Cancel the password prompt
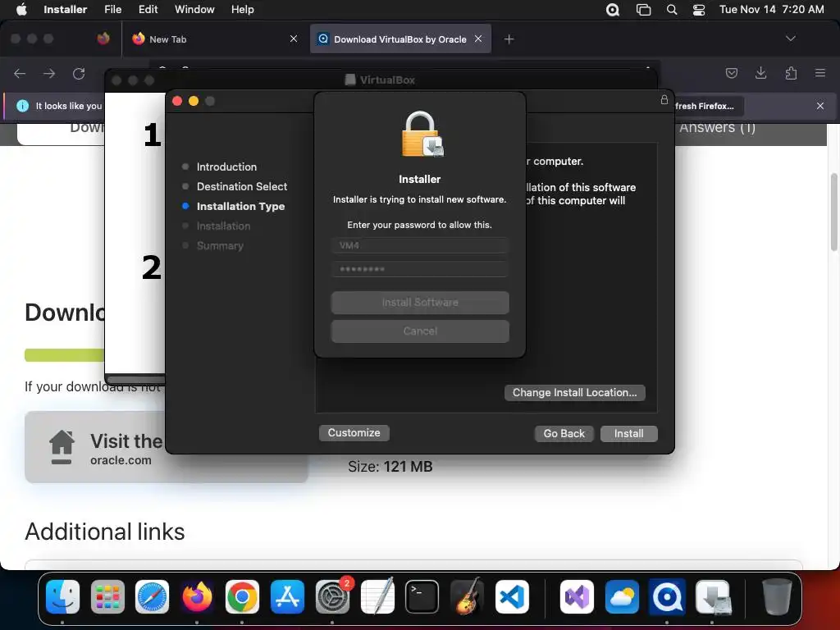The height and width of the screenshot is (630, 840). 420,331
